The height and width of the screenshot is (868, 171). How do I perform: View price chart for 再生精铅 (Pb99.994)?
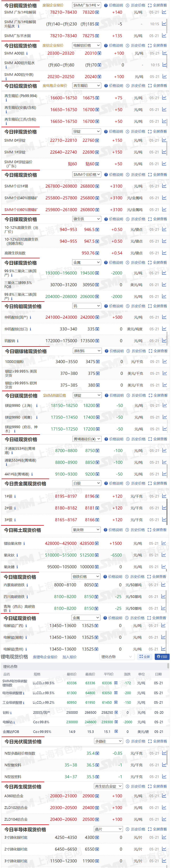point(164,98)
